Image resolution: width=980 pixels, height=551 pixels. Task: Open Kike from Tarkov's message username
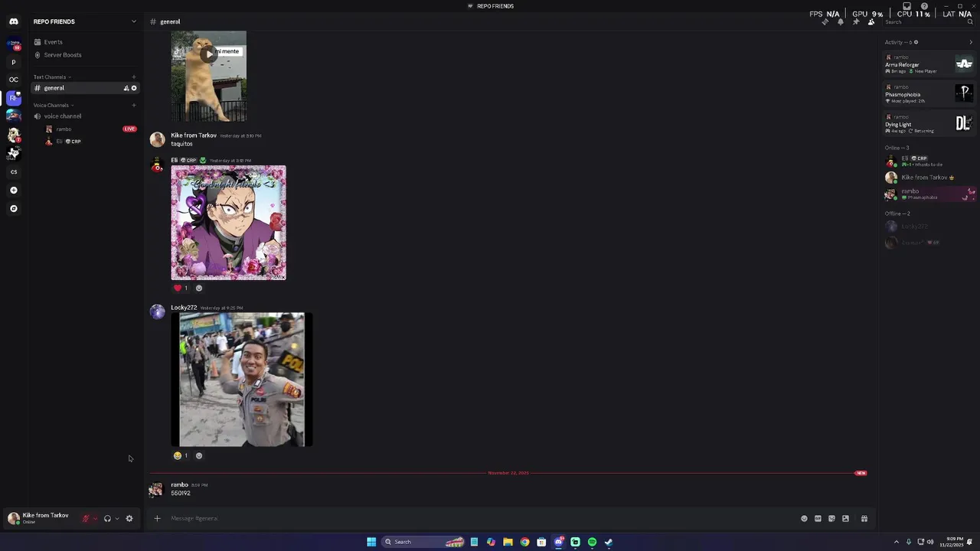(194, 135)
